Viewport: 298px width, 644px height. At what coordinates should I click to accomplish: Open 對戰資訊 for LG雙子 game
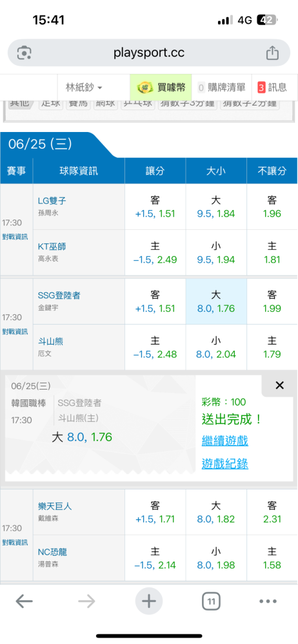pyautogui.click(x=15, y=237)
